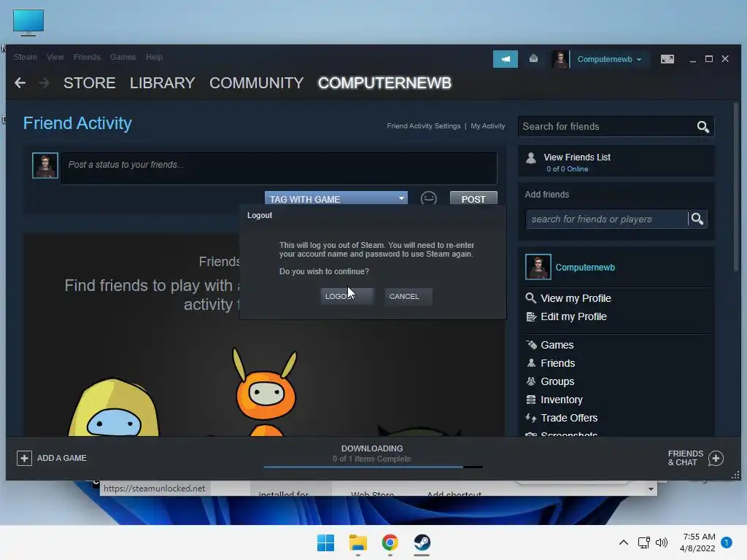Open the Groups sidebar link
This screenshot has width=747, height=560.
[557, 381]
